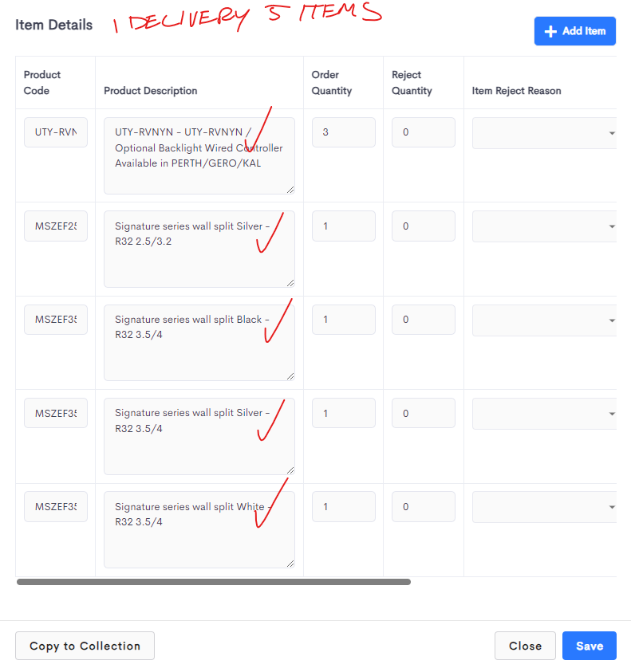Click reject quantity field in White 3.5/4 row
Screen dimensions: 631x672
coord(424,506)
